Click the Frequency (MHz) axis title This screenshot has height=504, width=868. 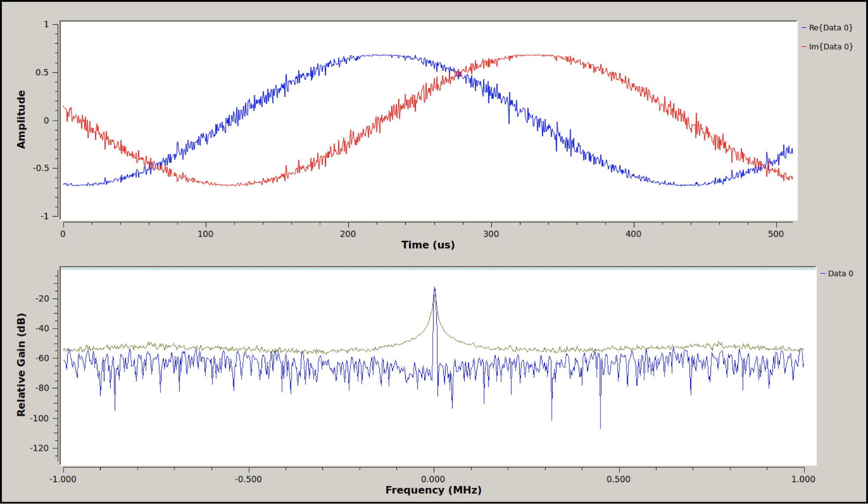click(433, 490)
